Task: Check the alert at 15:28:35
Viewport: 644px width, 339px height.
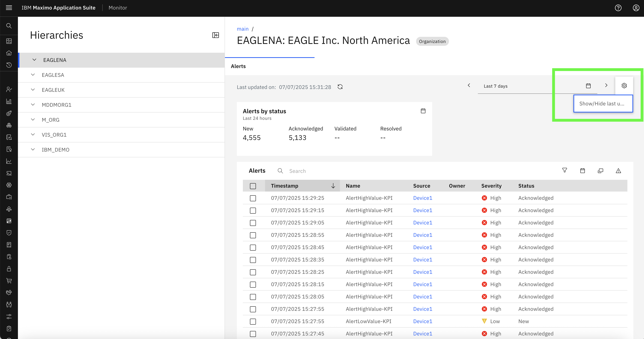Action: tap(253, 260)
